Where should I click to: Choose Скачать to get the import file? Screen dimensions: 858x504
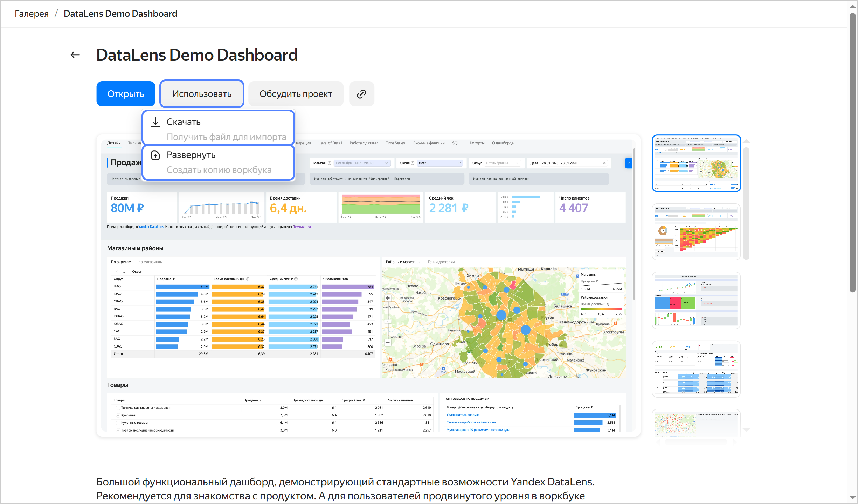tap(219, 129)
